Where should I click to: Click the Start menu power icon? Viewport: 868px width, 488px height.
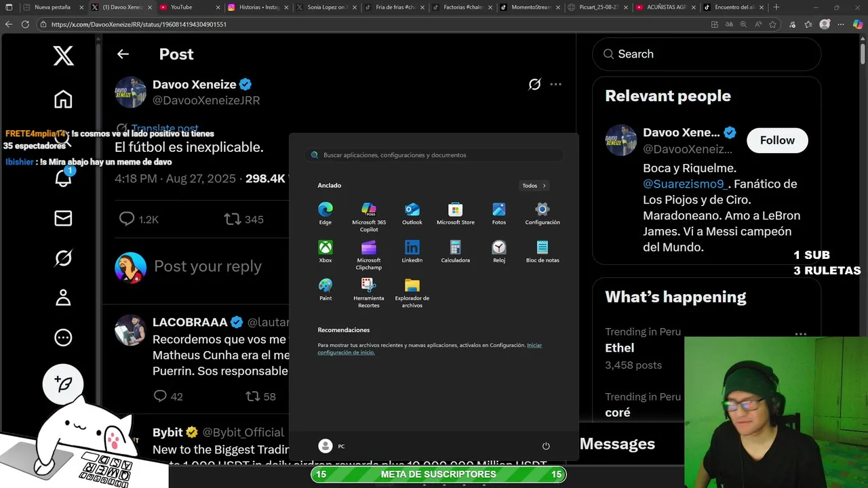[x=546, y=446]
